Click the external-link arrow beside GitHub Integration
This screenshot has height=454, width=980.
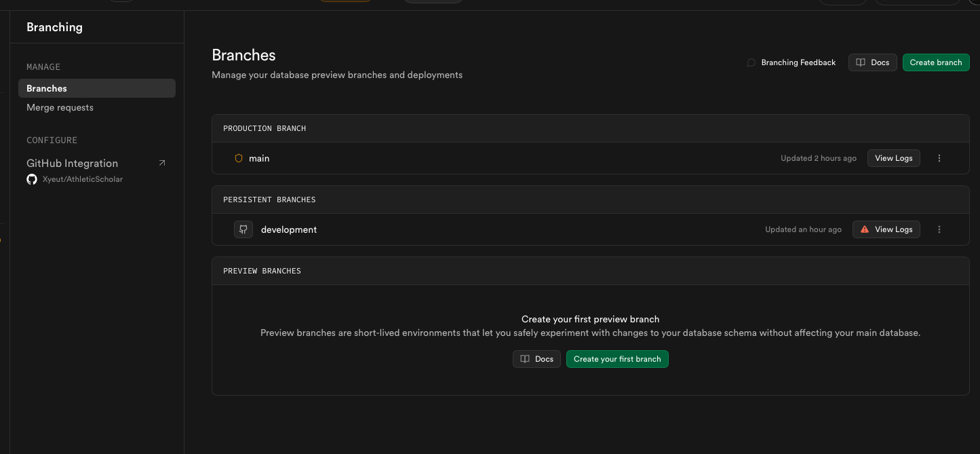[x=162, y=163]
